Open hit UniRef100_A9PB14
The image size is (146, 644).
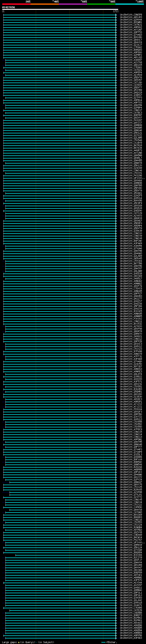pos(131,100)
